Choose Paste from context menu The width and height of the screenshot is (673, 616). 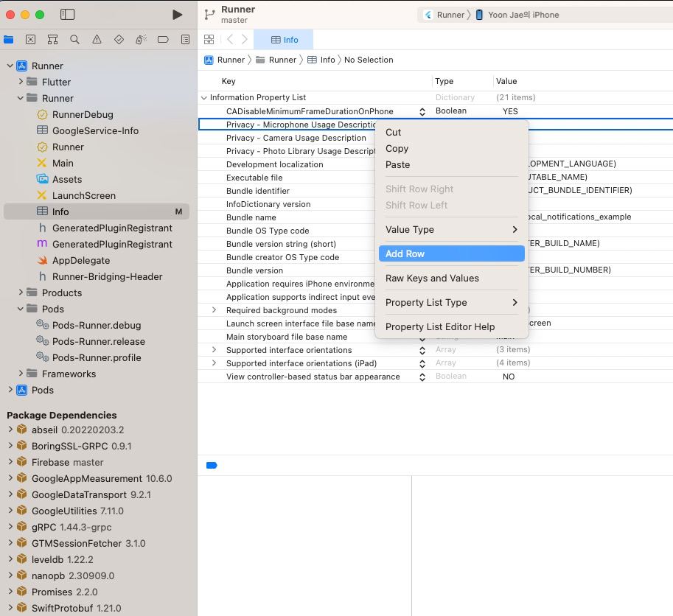(x=452, y=165)
